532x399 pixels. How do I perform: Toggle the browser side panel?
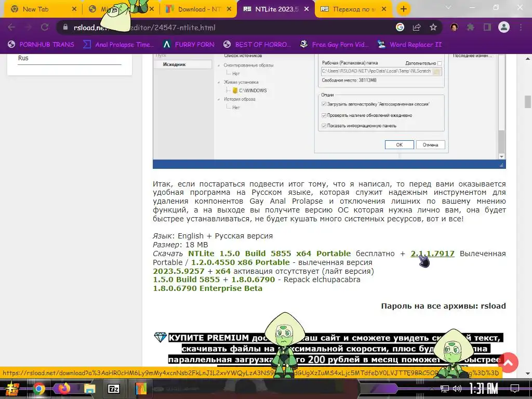click(x=487, y=27)
